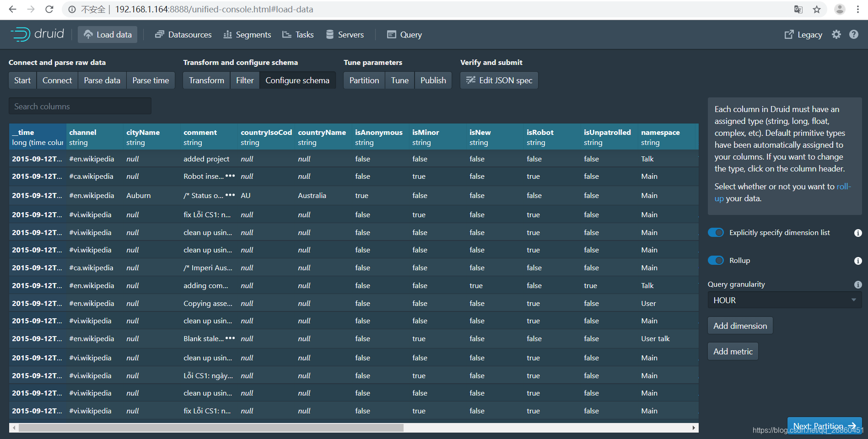Open the browser translate icon

point(798,9)
